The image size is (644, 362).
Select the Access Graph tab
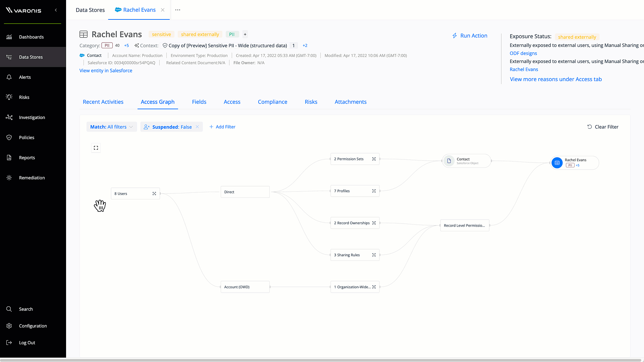[x=158, y=102]
